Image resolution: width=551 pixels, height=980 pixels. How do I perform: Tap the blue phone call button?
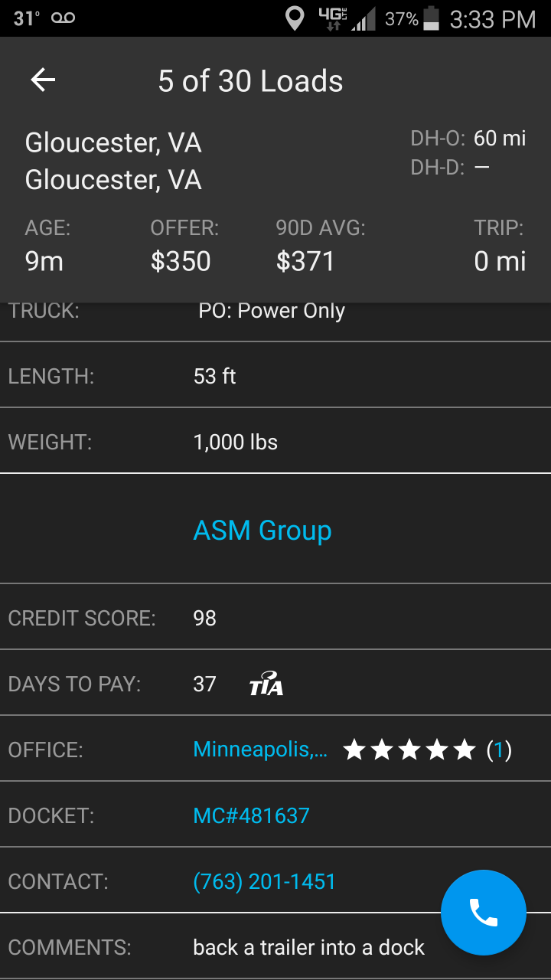[x=484, y=913]
